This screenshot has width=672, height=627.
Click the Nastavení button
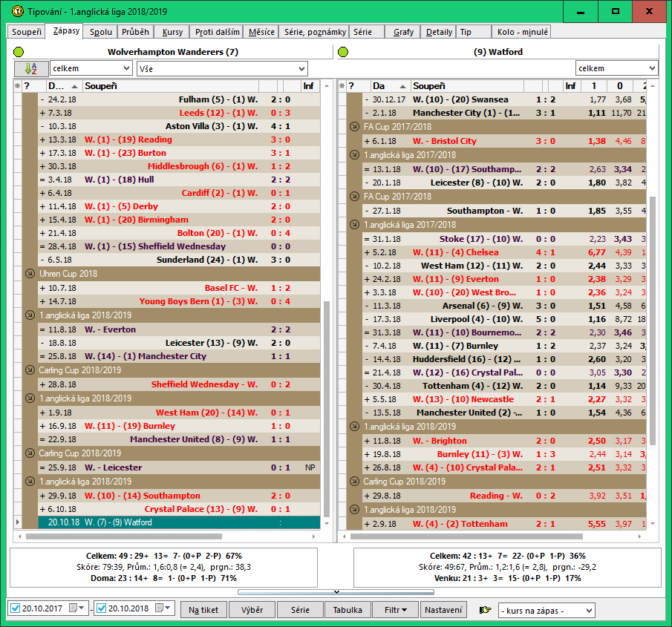[443, 610]
